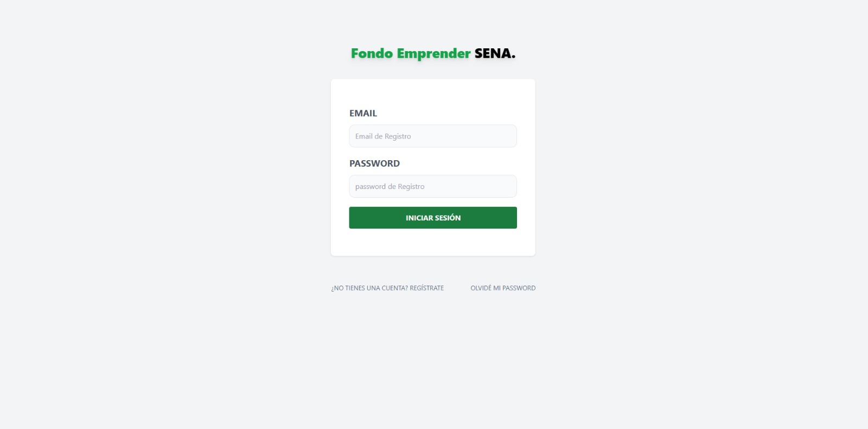Select the PASSWORD field label
The height and width of the screenshot is (429, 868).
(374, 163)
